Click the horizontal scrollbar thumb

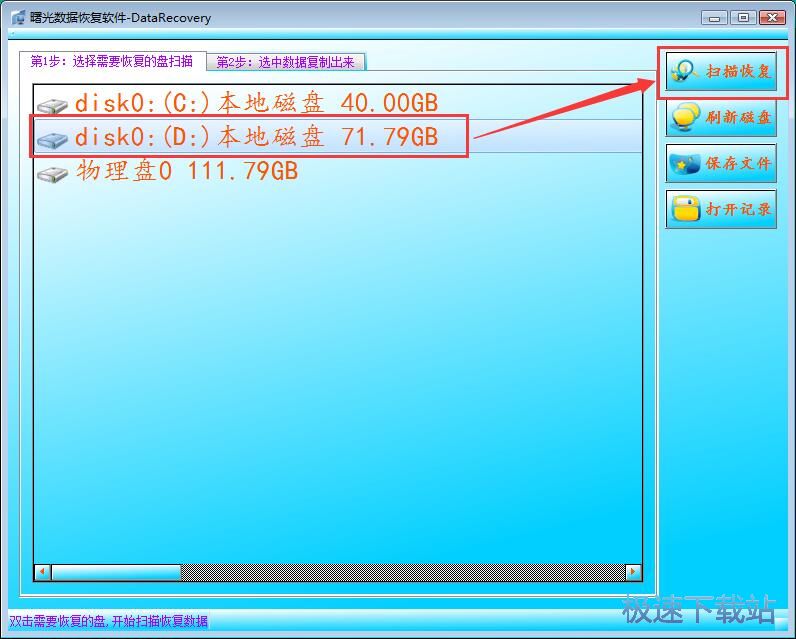(116, 572)
